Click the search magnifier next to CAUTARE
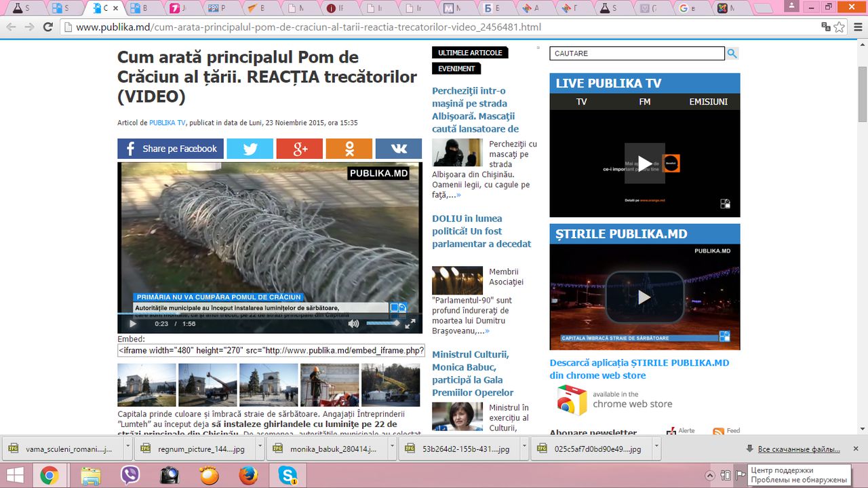 tap(732, 54)
